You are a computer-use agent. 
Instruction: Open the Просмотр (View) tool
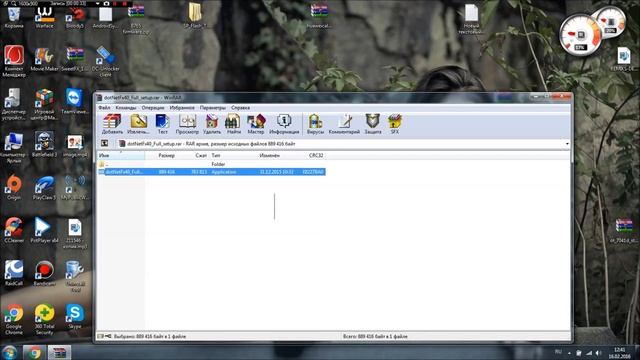pyautogui.click(x=187, y=124)
